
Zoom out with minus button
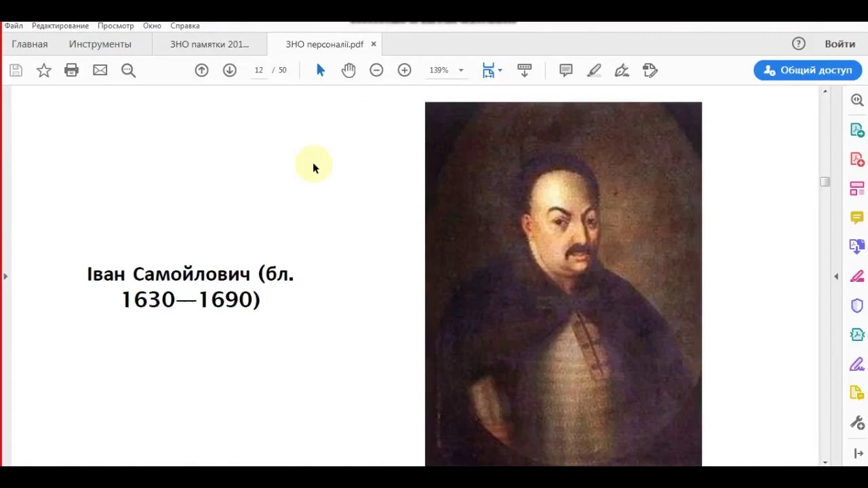coord(376,70)
